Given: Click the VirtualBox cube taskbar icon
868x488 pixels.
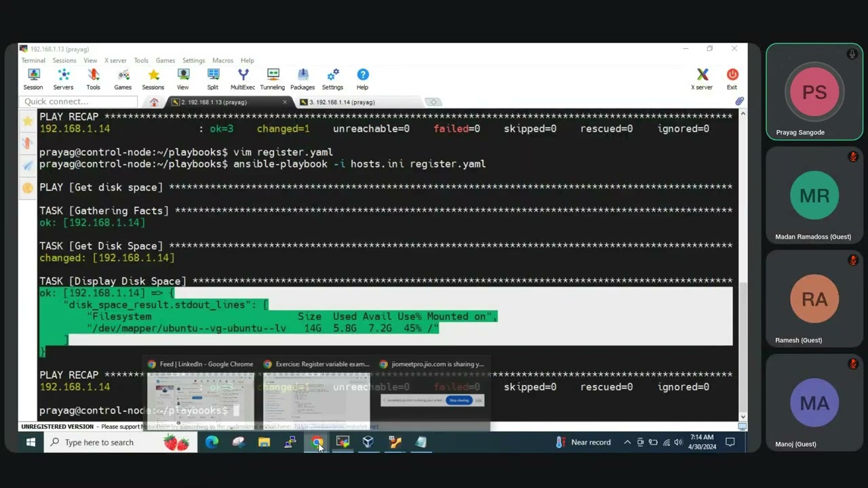Looking at the screenshot, I should point(368,443).
